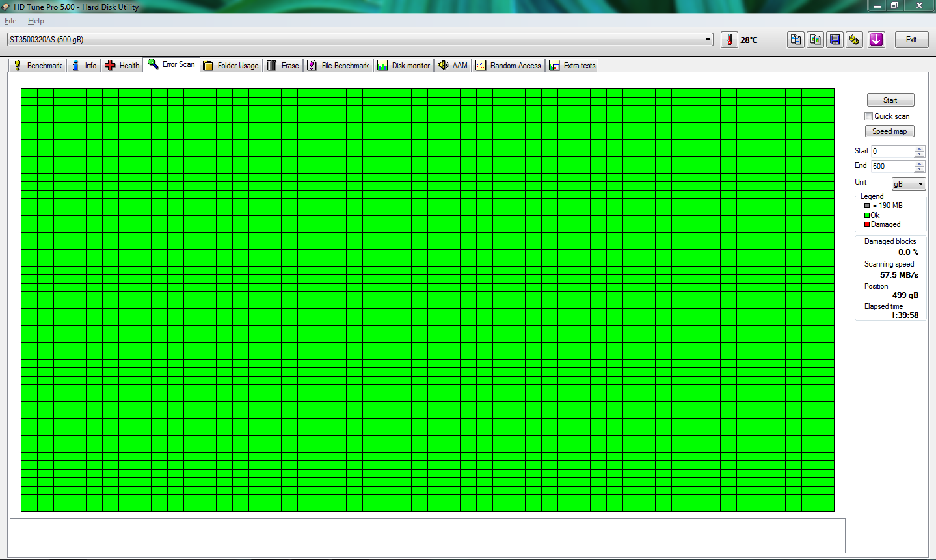This screenshot has width=936, height=560.
Task: Open the ST3500320AS drive selection dropdown
Action: pos(360,40)
